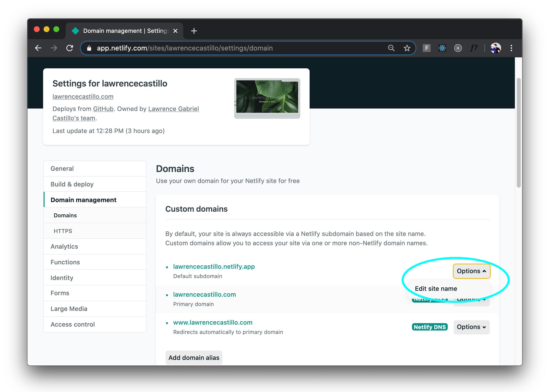The image size is (556, 392).
Task: Reload the page with the refresh icon
Action: click(x=70, y=48)
